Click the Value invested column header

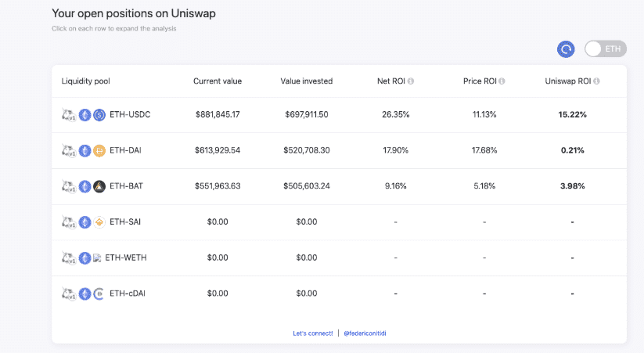pyautogui.click(x=307, y=81)
